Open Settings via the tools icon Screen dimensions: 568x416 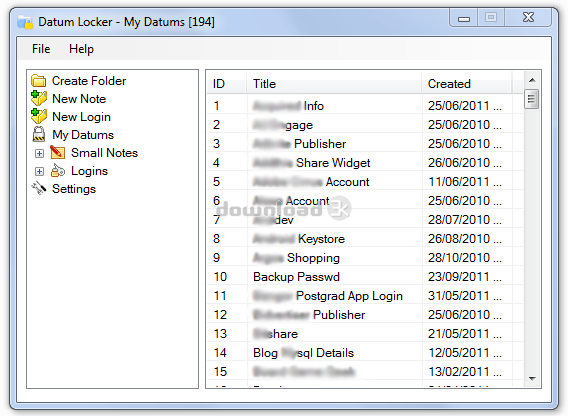(38, 188)
